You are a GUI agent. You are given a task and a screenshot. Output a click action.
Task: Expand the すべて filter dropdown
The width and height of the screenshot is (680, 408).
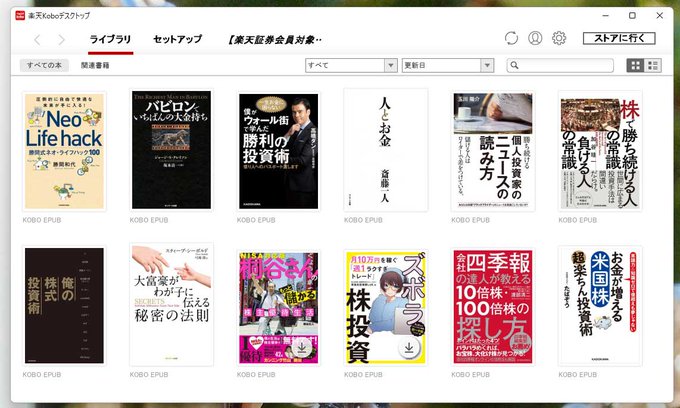tap(351, 65)
